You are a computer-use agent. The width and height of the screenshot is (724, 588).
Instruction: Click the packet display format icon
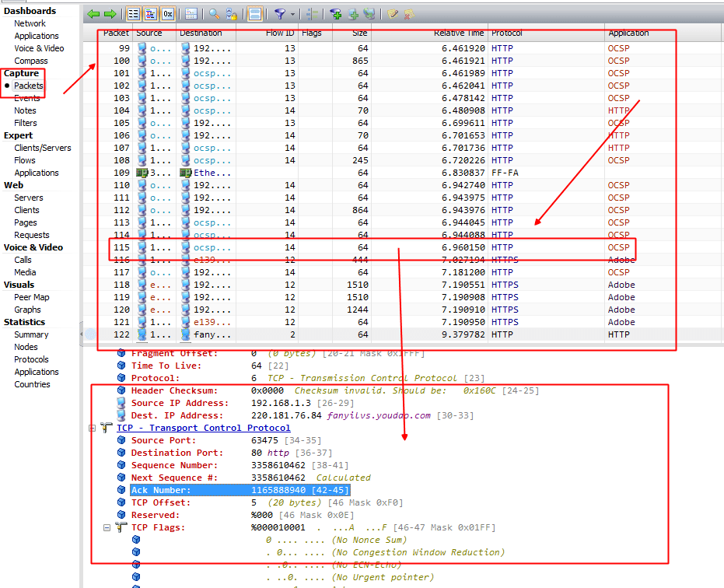click(191, 14)
